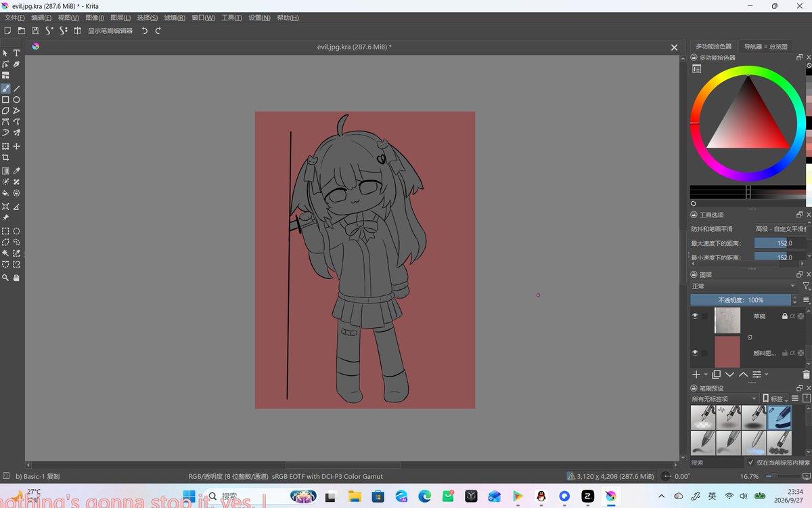Toggle alpha inheritance on the 草稿 layer

coord(792,316)
